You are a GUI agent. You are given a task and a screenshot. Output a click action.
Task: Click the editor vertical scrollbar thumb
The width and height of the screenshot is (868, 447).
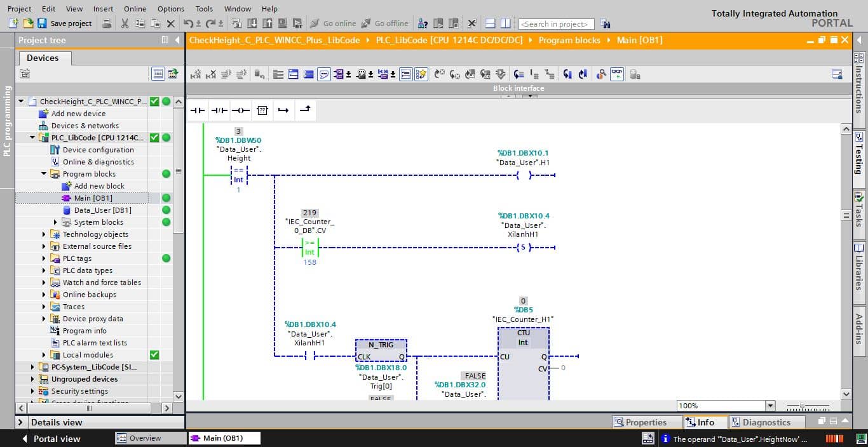[x=846, y=215]
